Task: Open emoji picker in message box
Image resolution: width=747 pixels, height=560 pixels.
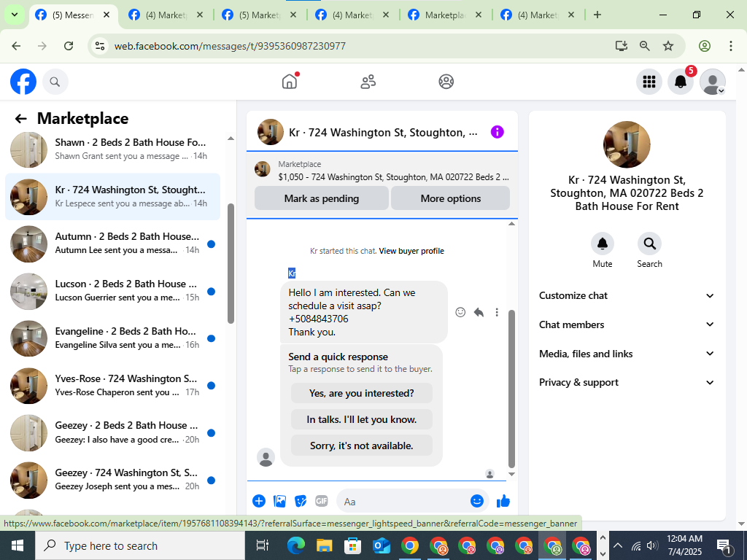Action: point(477,501)
